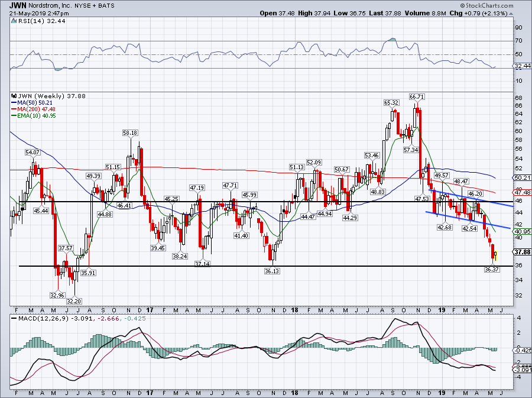The width and height of the screenshot is (532, 398).
Task: Click the RSI indicator icon beside RSI(14)
Action: [14, 21]
